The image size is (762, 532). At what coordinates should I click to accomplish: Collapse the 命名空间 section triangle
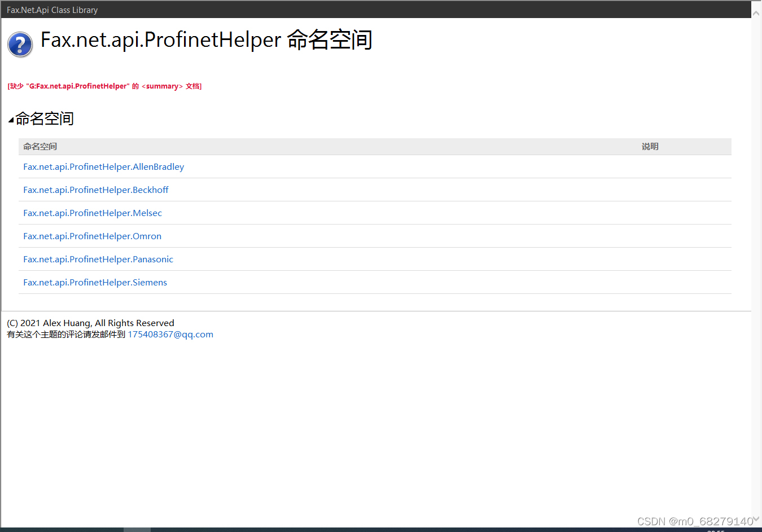[x=11, y=120]
